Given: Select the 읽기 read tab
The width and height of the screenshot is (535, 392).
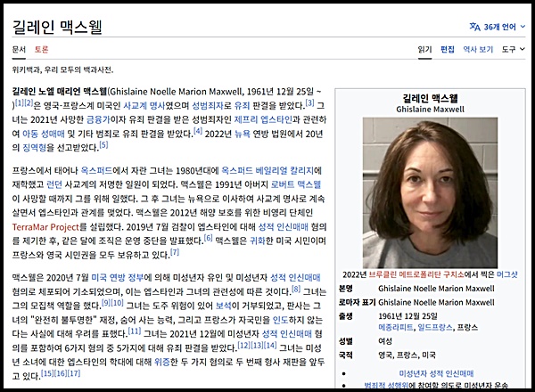Looking at the screenshot, I should [424, 49].
